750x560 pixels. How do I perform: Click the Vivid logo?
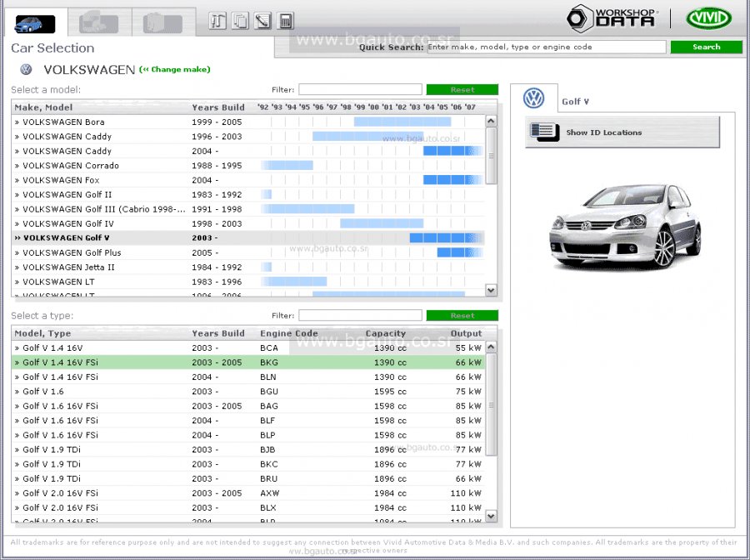708,19
